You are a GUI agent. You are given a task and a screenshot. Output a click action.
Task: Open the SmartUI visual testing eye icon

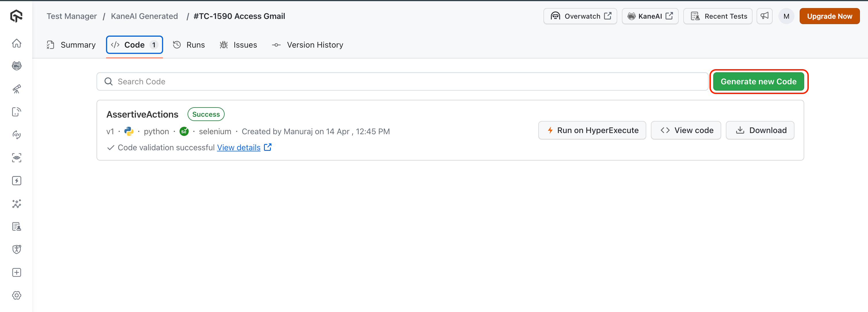[x=16, y=157]
